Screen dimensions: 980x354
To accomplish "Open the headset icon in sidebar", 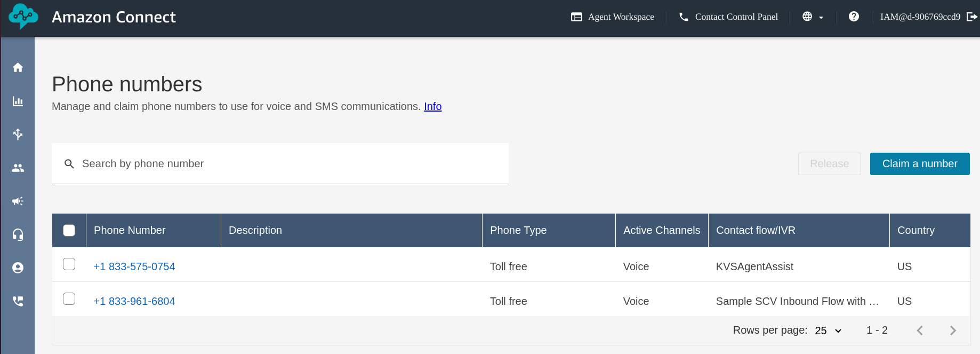I will (18, 234).
